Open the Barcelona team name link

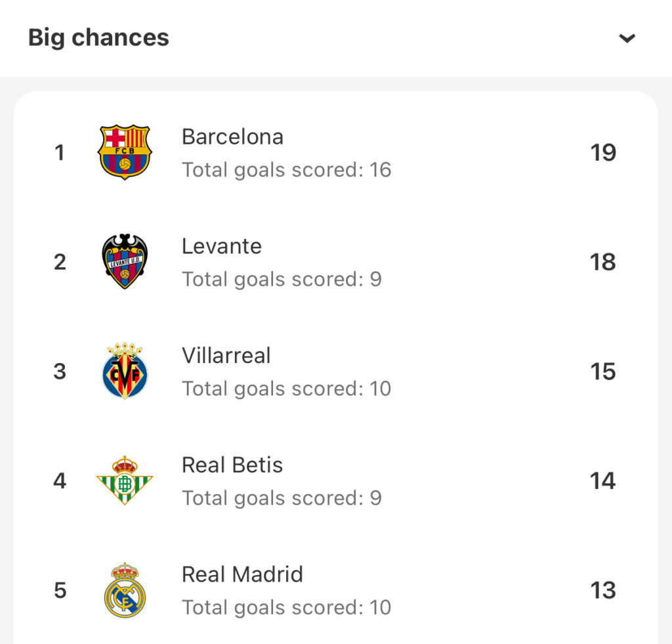pyautogui.click(x=232, y=137)
